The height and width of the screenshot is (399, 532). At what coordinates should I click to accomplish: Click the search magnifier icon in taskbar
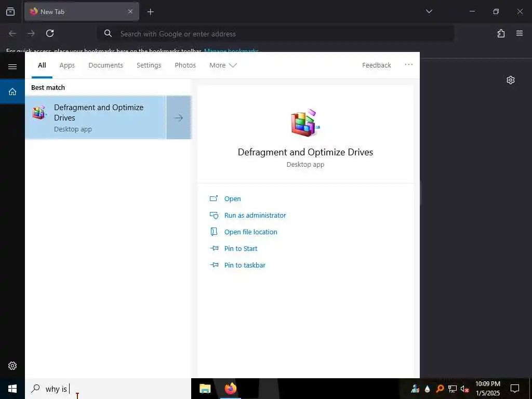[35, 389]
